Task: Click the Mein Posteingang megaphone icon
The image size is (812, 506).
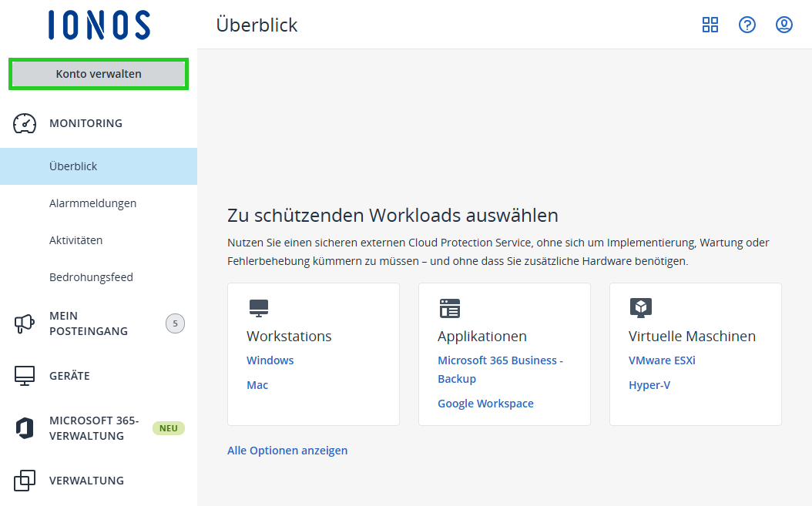Action: click(x=24, y=323)
